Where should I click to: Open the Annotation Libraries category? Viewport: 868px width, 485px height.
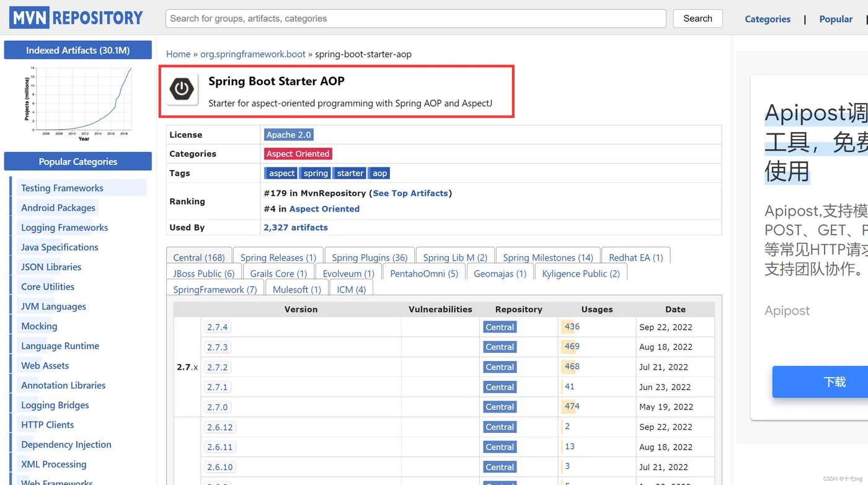click(63, 385)
